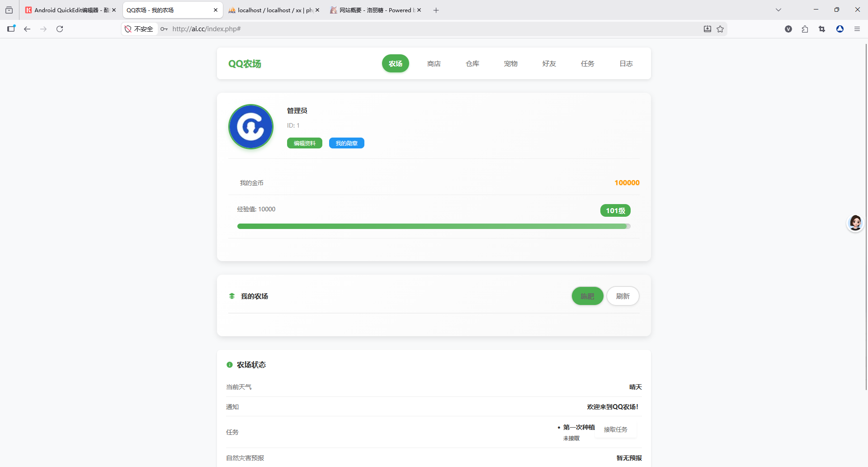Click the experience progress bar
Image resolution: width=868 pixels, height=467 pixels.
click(x=433, y=226)
